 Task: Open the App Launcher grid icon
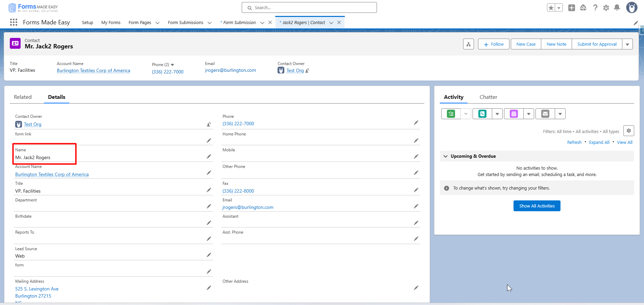pyautogui.click(x=14, y=22)
